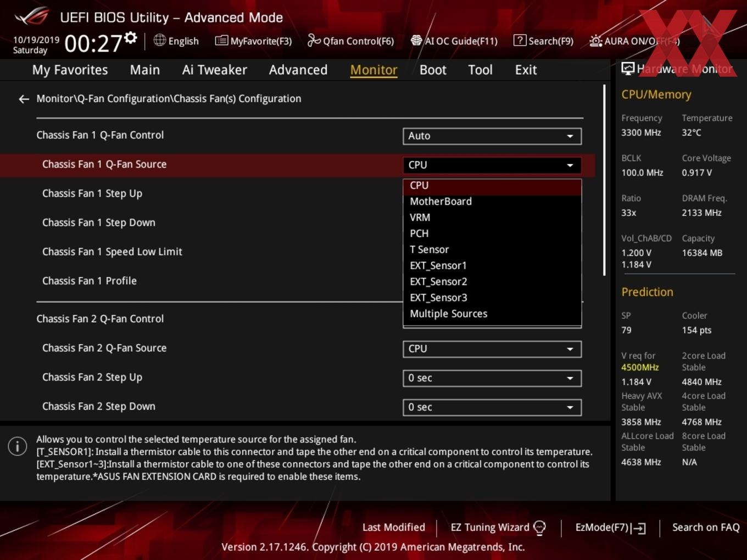The height and width of the screenshot is (560, 747).
Task: Click the EzMode(F7) exit arrow icon
Action: point(639,528)
